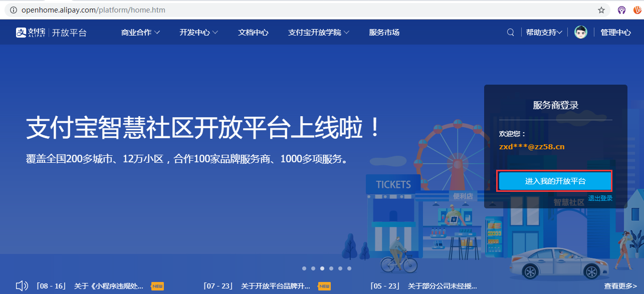The image size is (644, 294).
Task: Click 退出登录 to log out
Action: pyautogui.click(x=600, y=197)
